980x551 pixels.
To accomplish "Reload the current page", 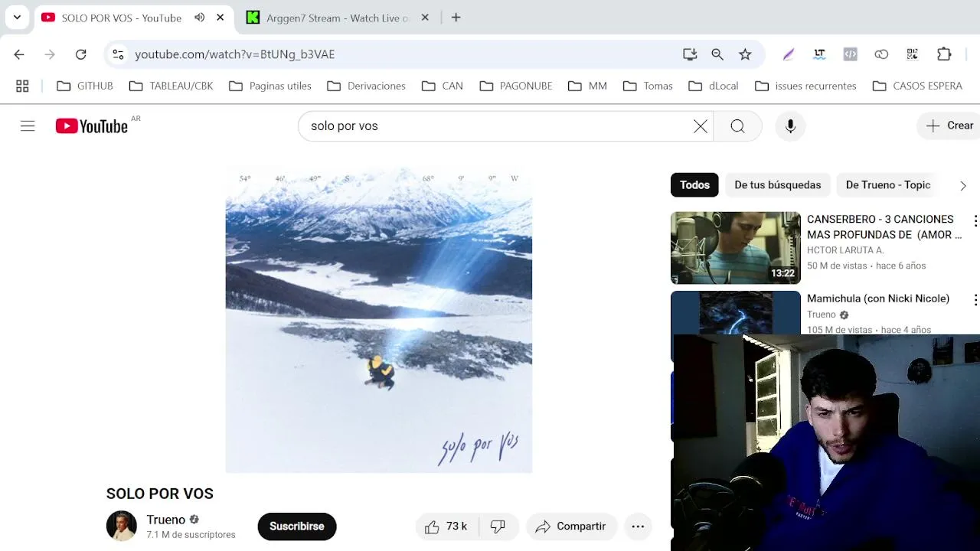I will click(80, 54).
